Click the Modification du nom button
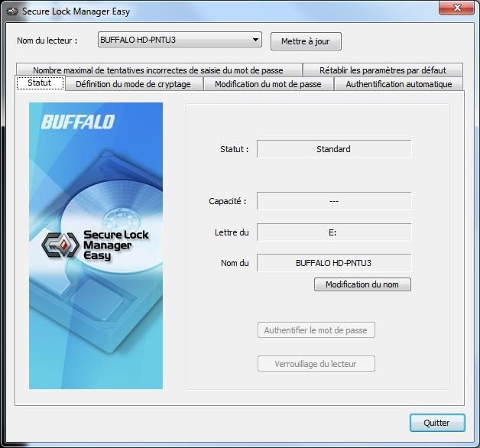 click(362, 284)
